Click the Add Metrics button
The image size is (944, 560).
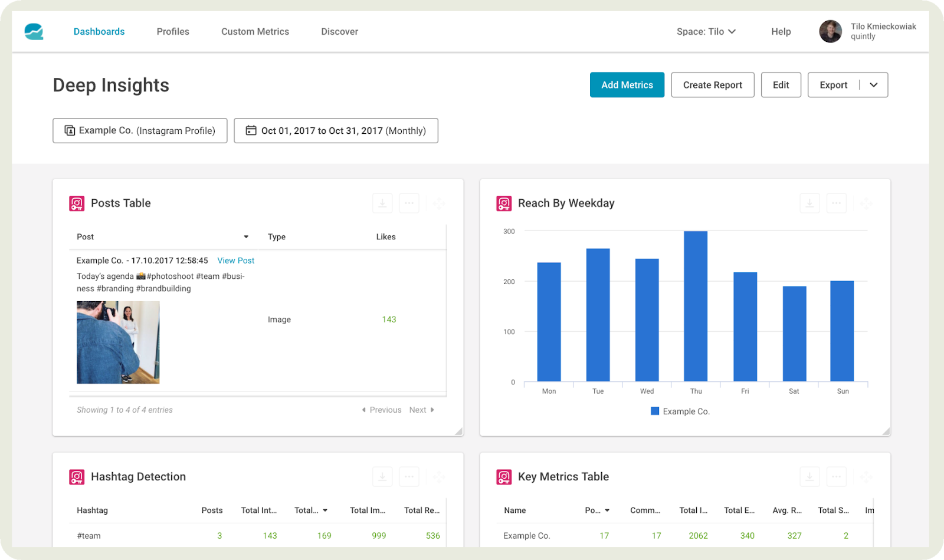click(x=627, y=85)
